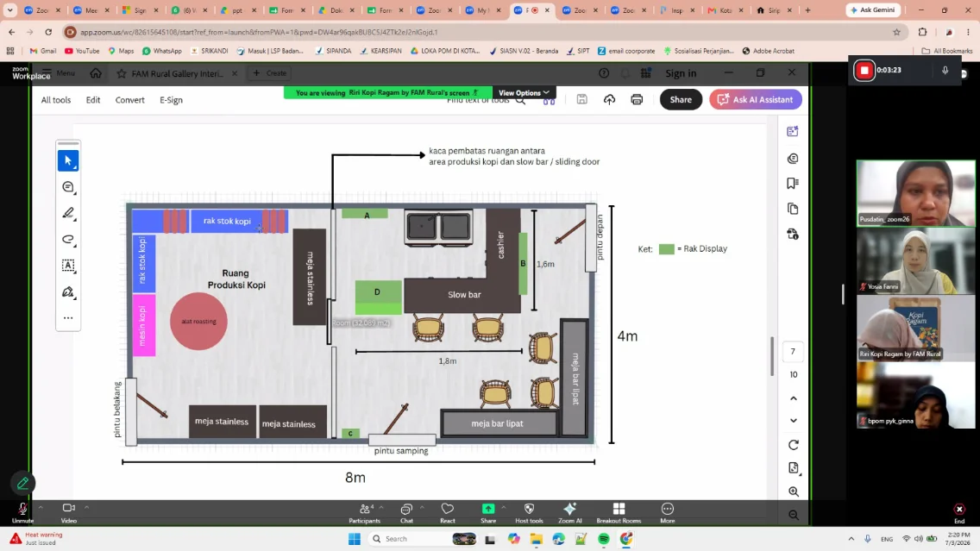This screenshot has width=980, height=551.
Task: Select the highlighter pen tool
Action: pos(68,213)
